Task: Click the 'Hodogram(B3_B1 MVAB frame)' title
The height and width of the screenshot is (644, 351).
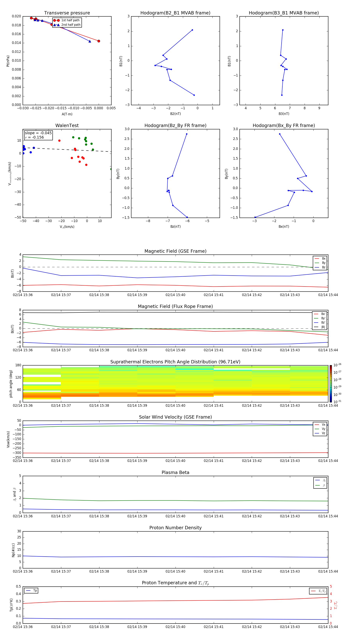Action: (x=284, y=13)
